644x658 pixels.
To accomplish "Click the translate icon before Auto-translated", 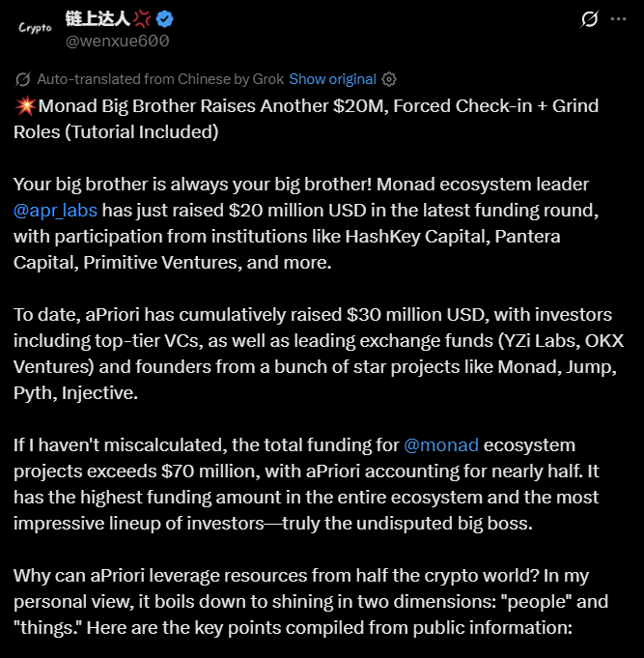I will 23,79.
